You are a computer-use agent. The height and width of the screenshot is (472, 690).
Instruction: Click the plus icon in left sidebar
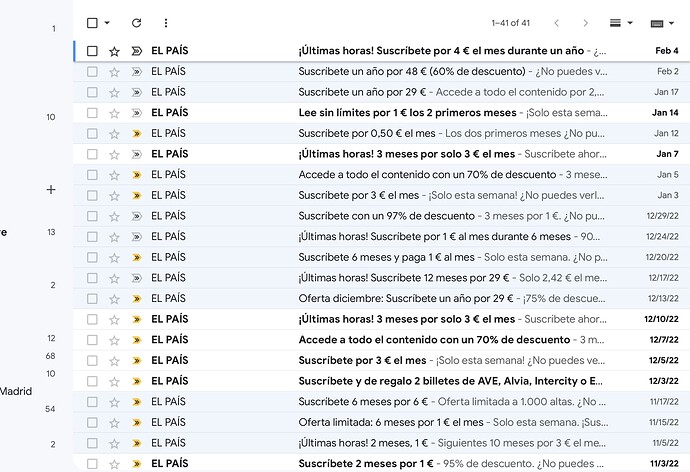coord(51,190)
